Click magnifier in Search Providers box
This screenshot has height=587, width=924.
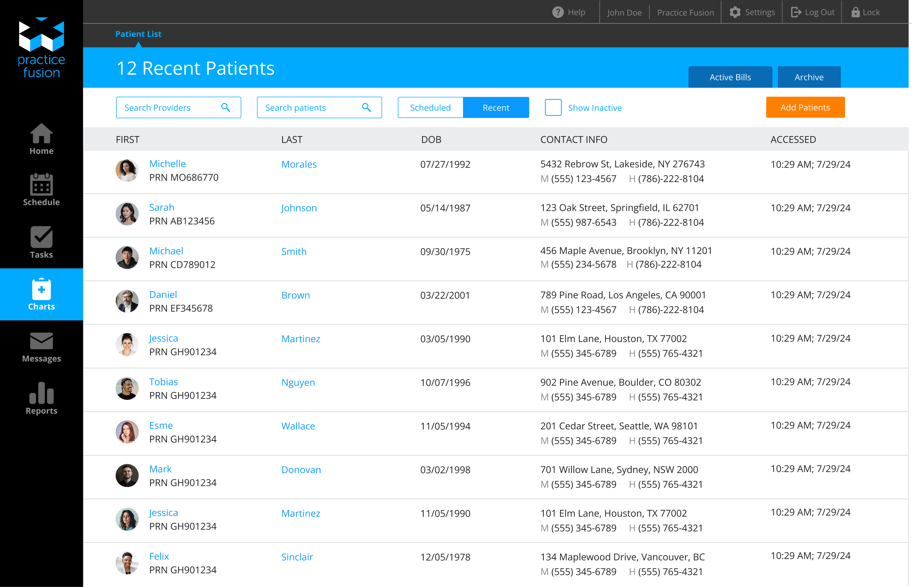(225, 108)
